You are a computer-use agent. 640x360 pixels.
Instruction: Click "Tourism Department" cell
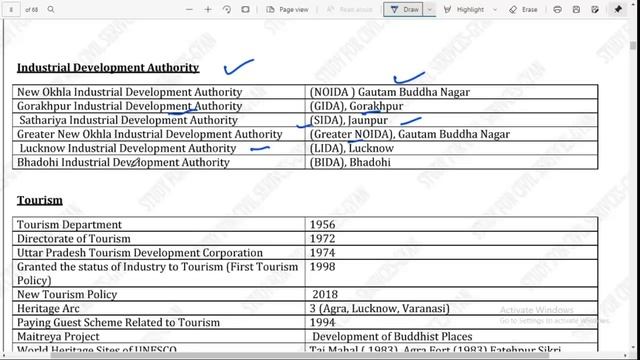[158, 224]
